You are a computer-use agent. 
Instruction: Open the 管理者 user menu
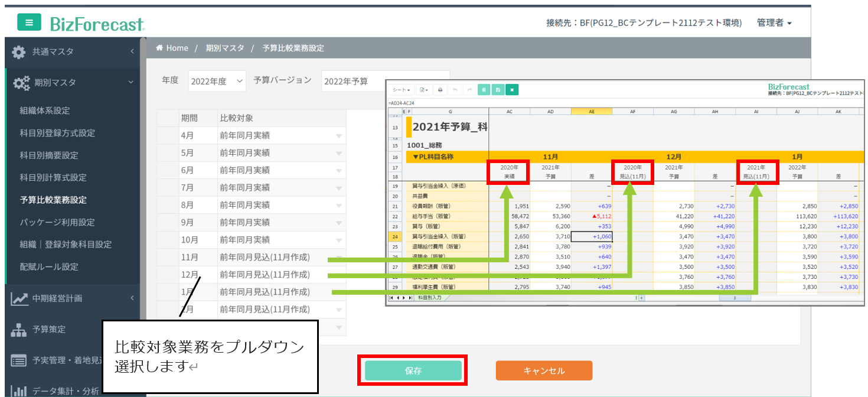point(774,22)
